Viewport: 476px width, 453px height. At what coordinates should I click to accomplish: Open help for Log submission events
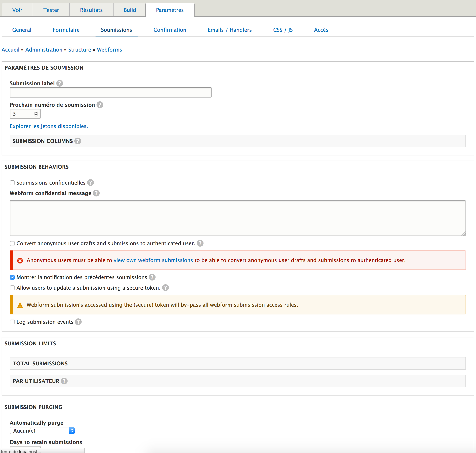tap(78, 322)
